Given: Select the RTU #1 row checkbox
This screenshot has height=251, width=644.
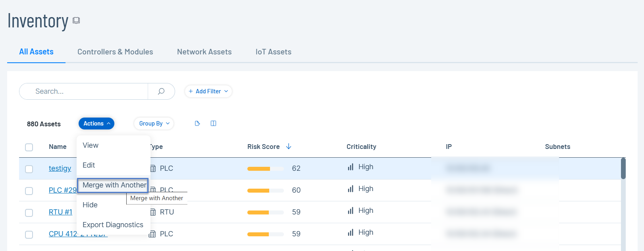Looking at the screenshot, I should click(x=29, y=213).
